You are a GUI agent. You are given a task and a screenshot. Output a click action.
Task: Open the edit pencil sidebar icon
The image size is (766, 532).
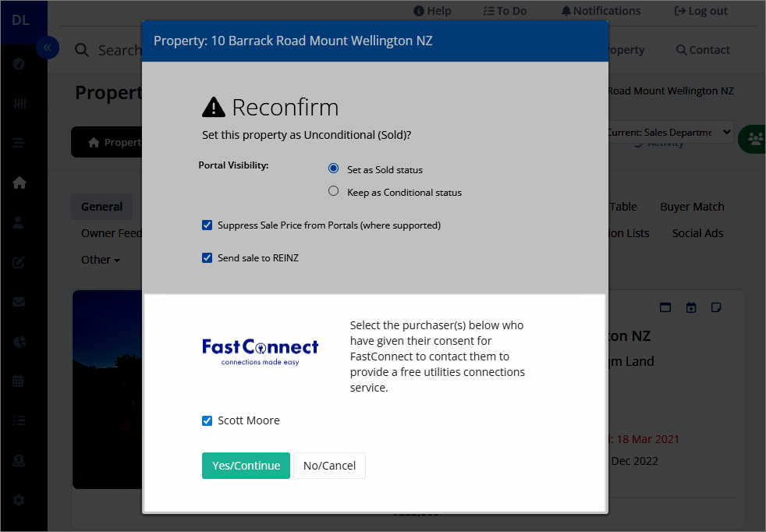[x=19, y=262]
